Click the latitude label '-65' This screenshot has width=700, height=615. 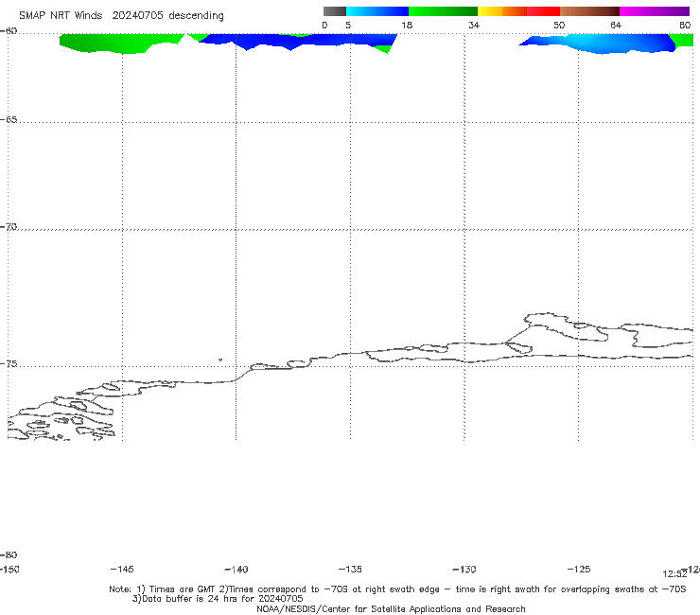9,120
